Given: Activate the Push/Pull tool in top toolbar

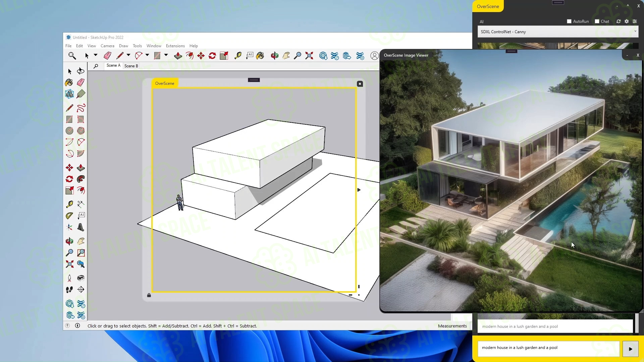Looking at the screenshot, I should click(x=178, y=56).
